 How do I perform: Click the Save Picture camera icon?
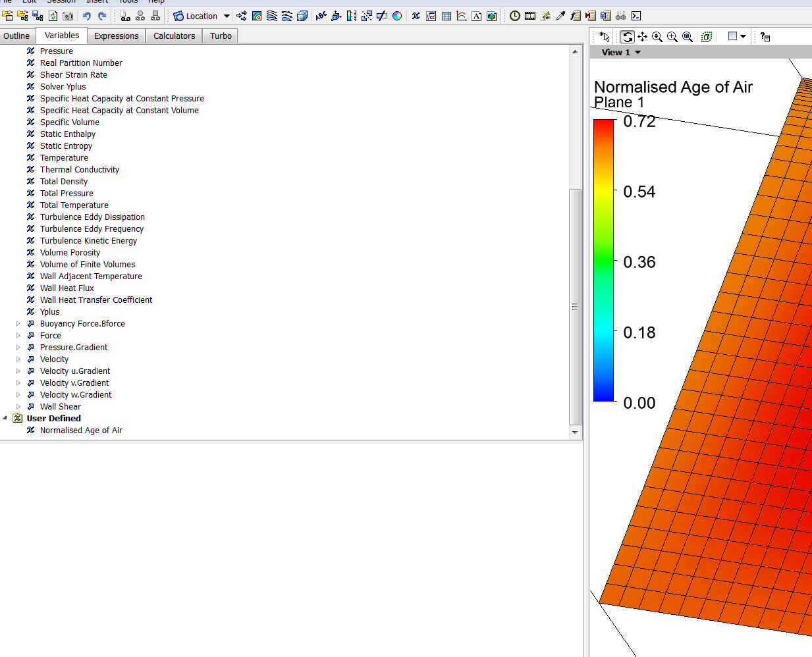pos(68,16)
